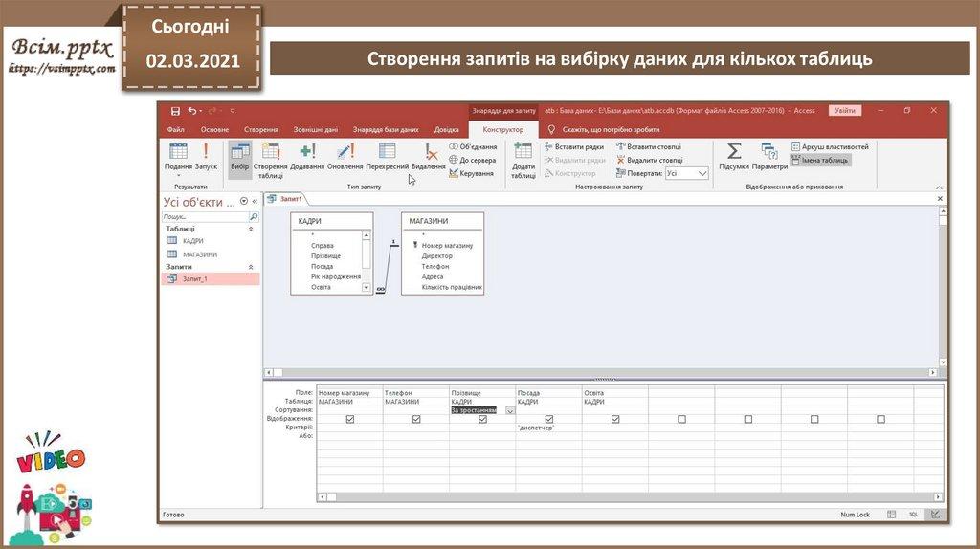980x549 pixels.
Task: Click the Оновлення update query icon
Action: click(345, 152)
